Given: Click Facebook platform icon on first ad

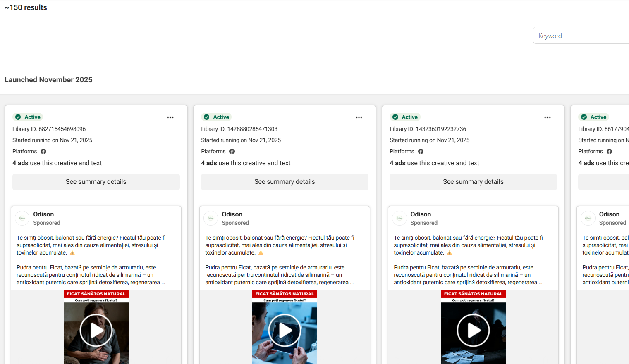Looking at the screenshot, I should (43, 152).
